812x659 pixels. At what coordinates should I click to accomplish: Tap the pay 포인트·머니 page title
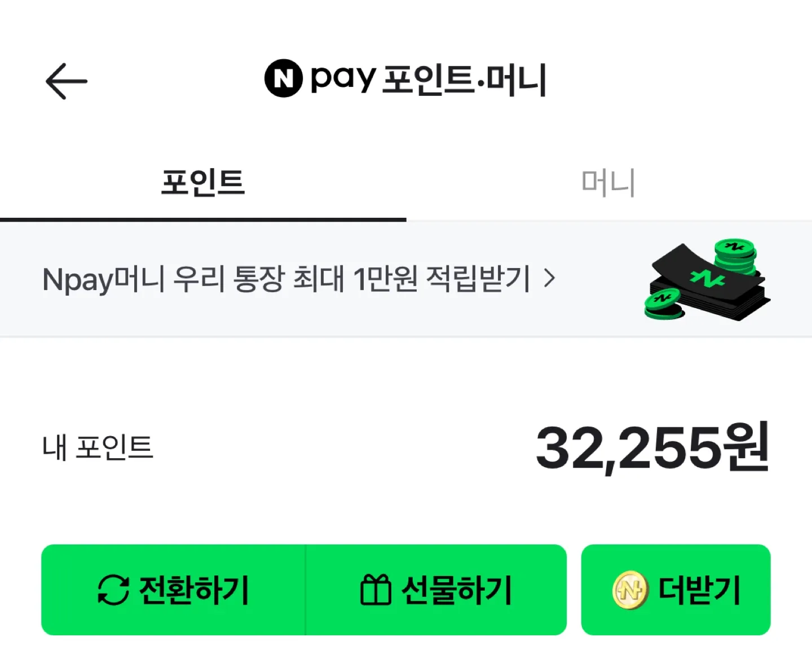tap(429, 79)
